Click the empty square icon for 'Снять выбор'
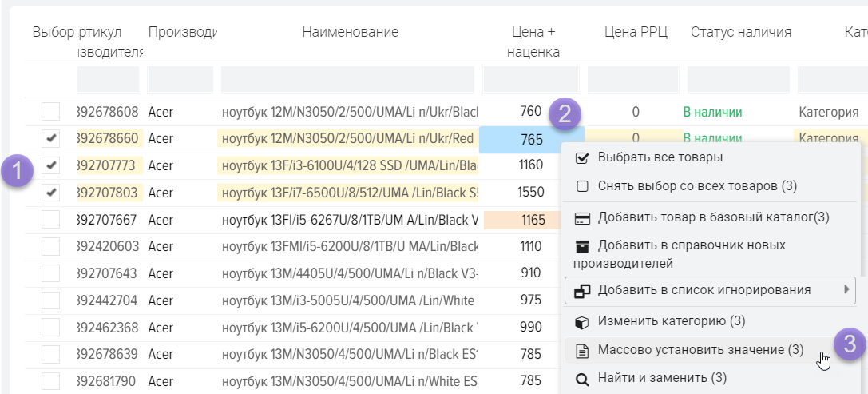The image size is (868, 394). (x=582, y=186)
